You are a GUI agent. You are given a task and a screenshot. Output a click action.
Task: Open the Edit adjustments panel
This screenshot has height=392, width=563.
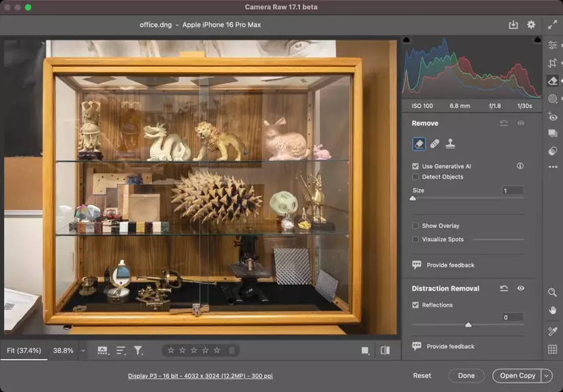click(553, 45)
